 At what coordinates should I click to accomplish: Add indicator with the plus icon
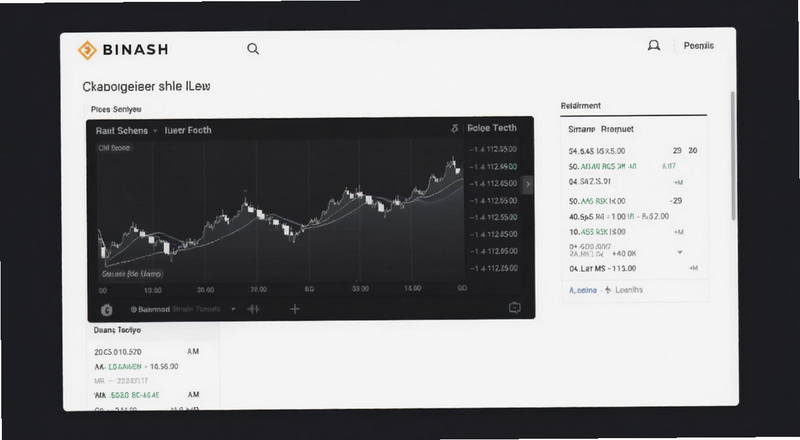tap(294, 309)
